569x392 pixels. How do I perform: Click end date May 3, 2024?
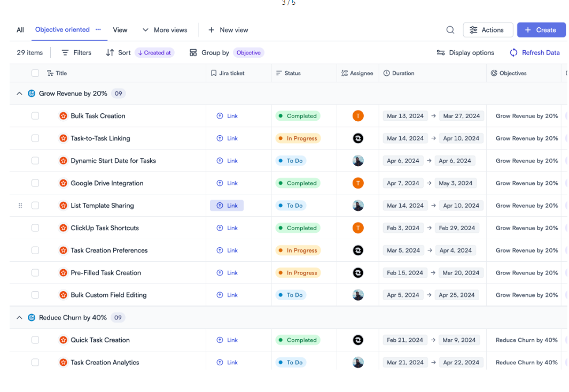click(x=455, y=183)
